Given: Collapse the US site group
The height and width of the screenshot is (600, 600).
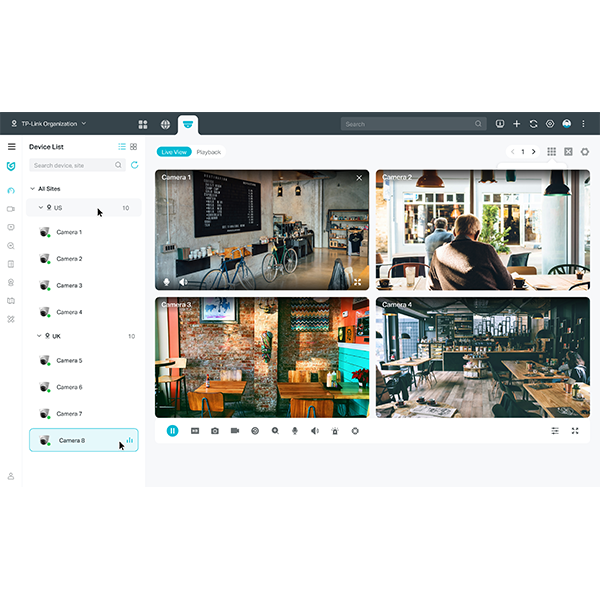Looking at the screenshot, I should pyautogui.click(x=41, y=208).
